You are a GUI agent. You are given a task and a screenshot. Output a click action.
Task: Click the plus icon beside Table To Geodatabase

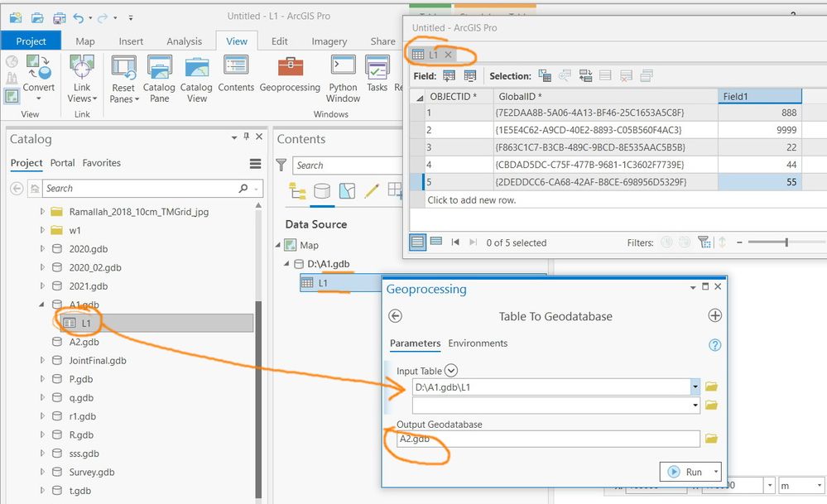(x=714, y=316)
